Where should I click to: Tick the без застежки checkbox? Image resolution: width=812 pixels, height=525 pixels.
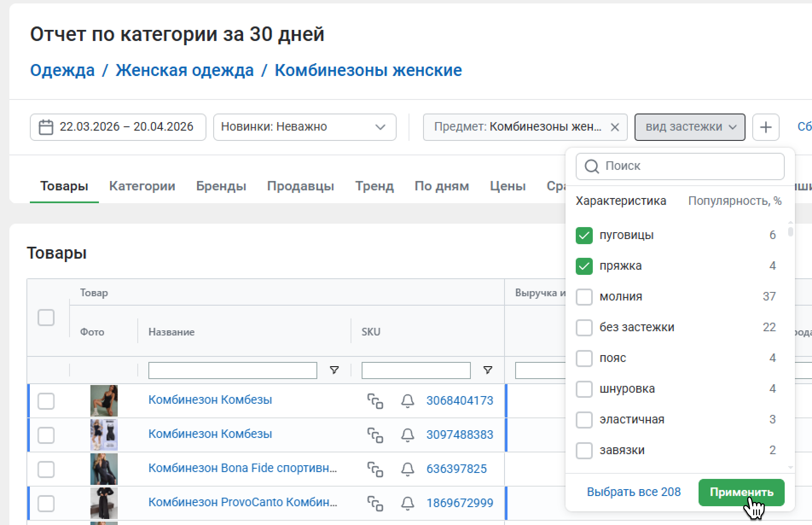tap(584, 328)
